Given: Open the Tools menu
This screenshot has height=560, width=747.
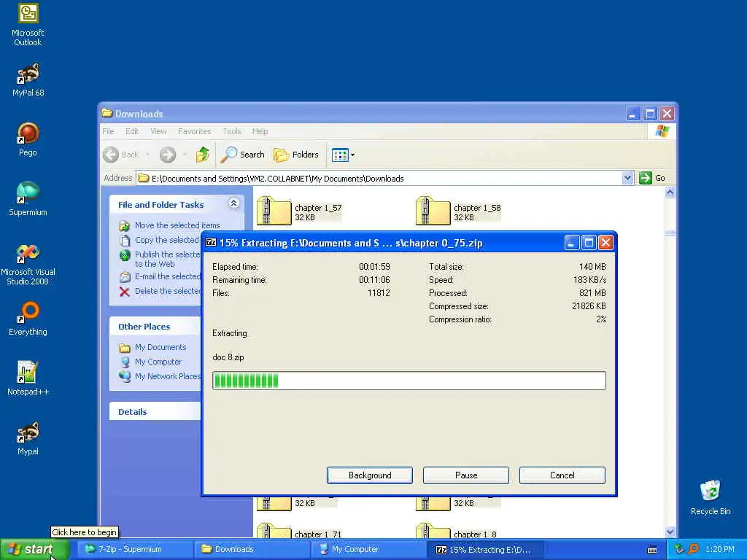Looking at the screenshot, I should 232,131.
